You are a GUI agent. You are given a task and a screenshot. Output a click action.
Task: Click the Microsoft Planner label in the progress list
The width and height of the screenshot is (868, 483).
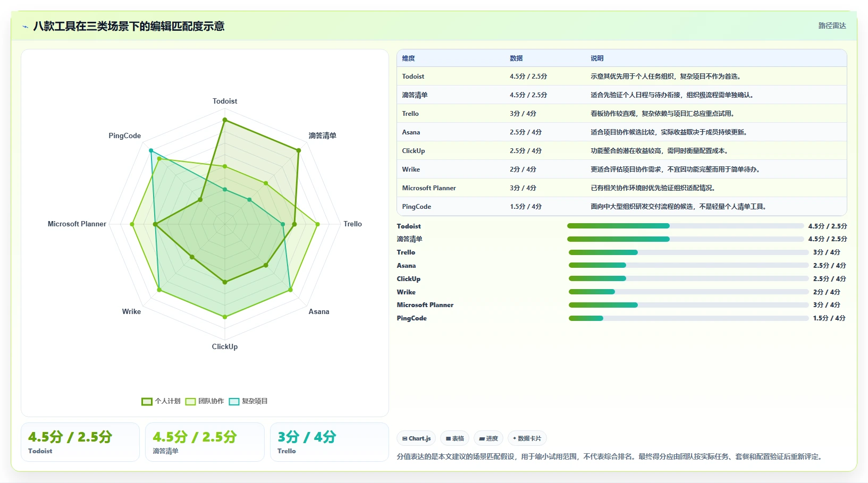tap(425, 305)
